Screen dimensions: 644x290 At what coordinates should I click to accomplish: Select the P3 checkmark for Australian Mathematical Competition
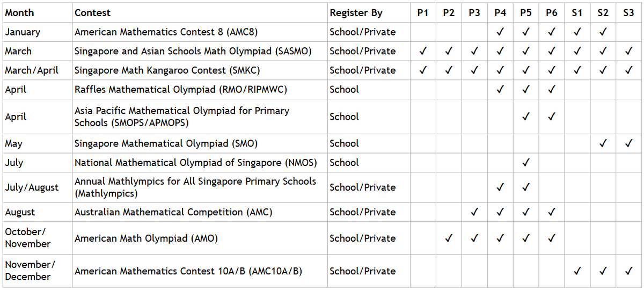pos(474,212)
